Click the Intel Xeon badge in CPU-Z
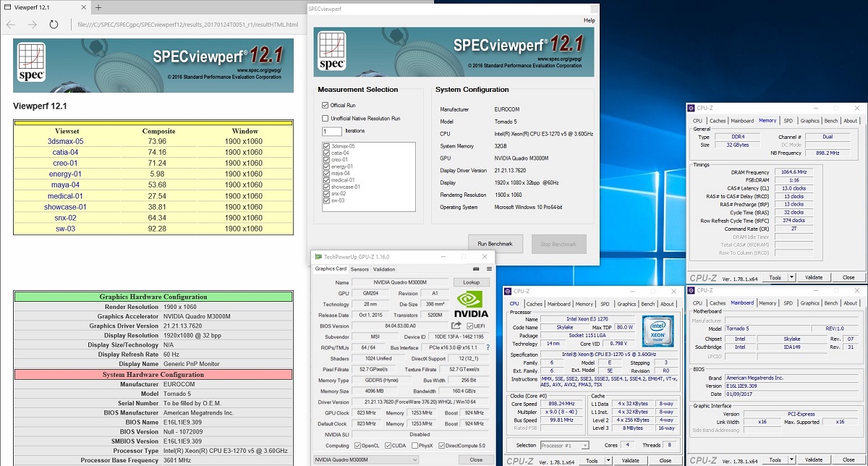Viewport: 868px width, 466px height. (657, 330)
